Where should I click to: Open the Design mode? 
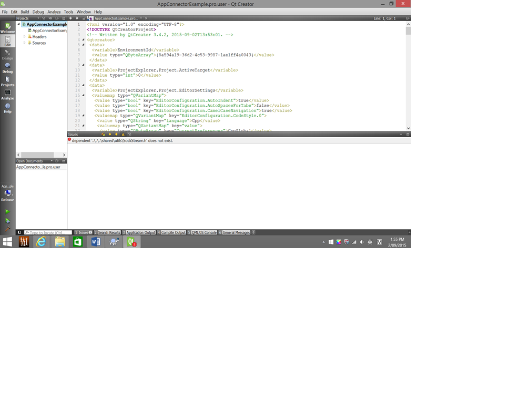pyautogui.click(x=7, y=54)
